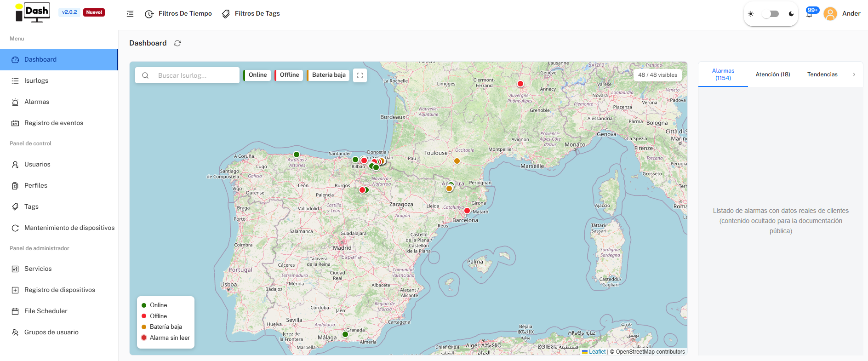Click red marker near Burgos
The height and width of the screenshot is (361, 868).
pyautogui.click(x=362, y=190)
